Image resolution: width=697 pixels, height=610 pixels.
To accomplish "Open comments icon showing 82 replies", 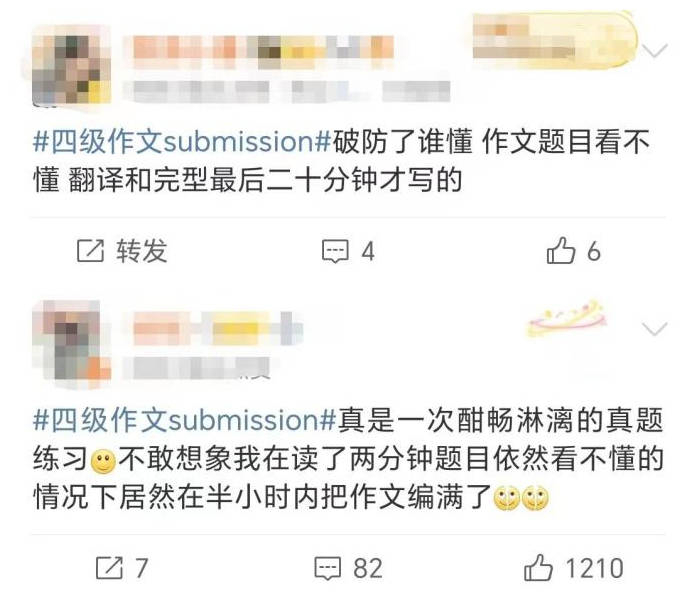I will tap(328, 568).
